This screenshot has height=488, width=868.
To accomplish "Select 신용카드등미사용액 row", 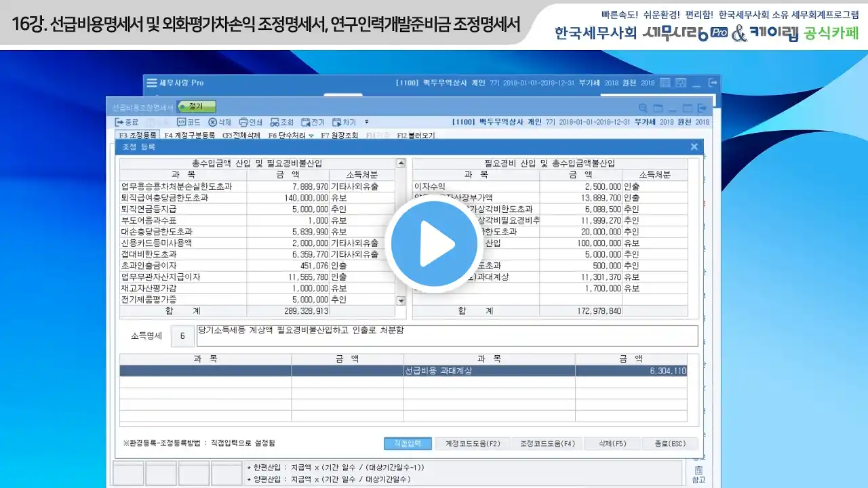I will 257,243.
